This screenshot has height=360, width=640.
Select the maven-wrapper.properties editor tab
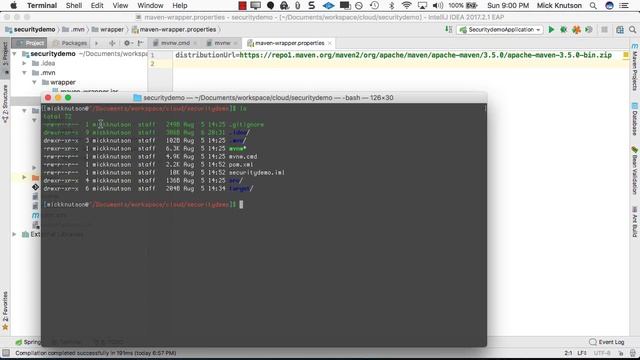(289, 43)
